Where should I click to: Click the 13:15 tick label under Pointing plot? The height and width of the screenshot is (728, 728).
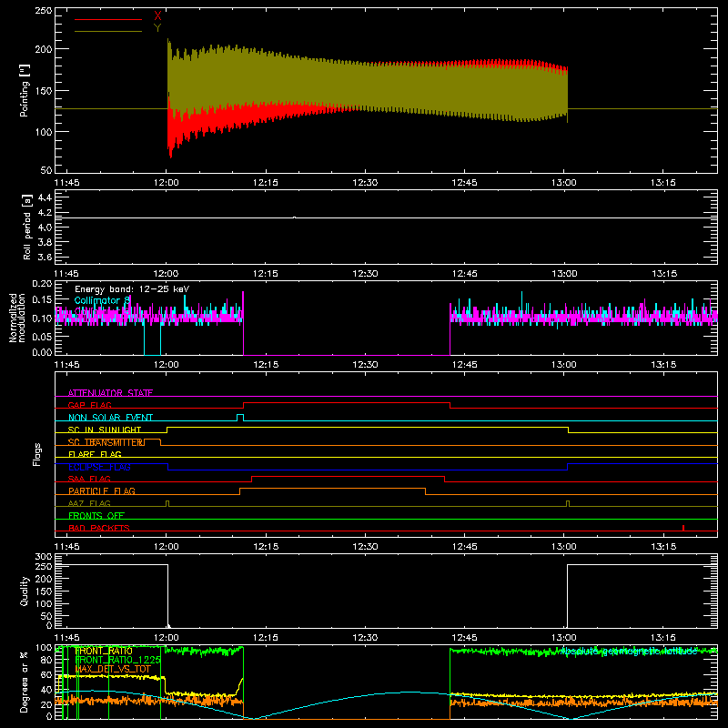click(x=663, y=183)
